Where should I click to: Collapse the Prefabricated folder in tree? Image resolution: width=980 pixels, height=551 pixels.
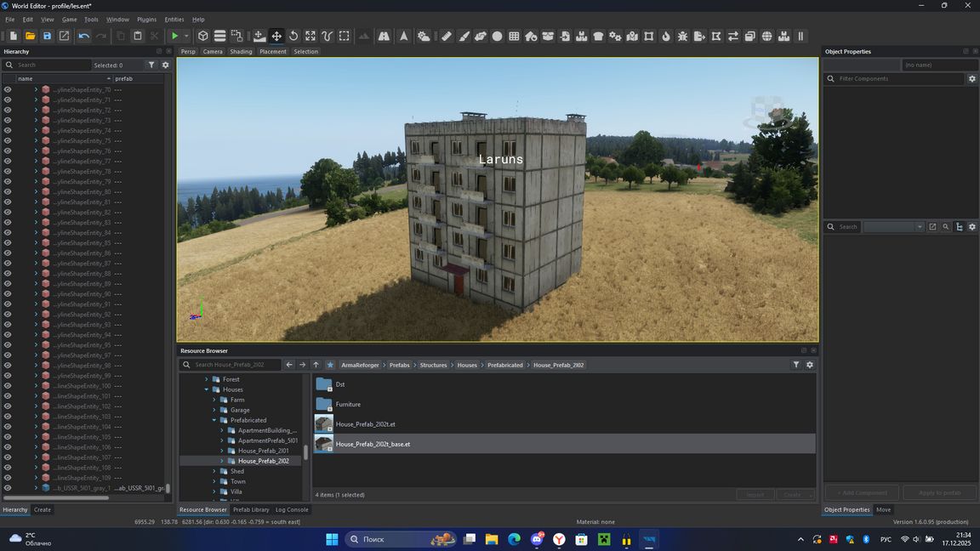point(214,420)
